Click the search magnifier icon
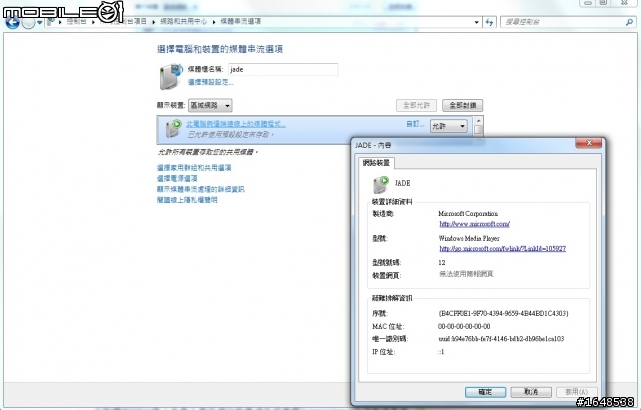The width and height of the screenshot is (641, 410). (x=629, y=22)
